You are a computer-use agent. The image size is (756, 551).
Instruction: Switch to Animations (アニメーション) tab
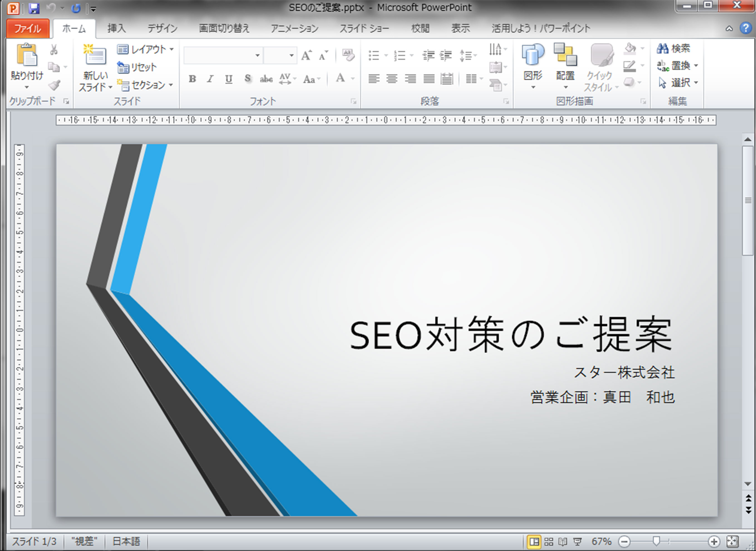pos(295,29)
